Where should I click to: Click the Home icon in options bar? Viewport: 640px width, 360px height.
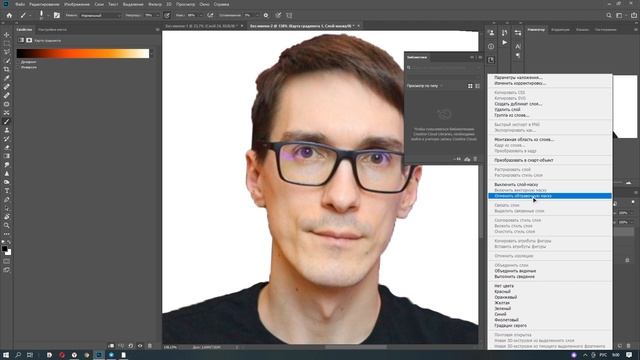pos(9,16)
